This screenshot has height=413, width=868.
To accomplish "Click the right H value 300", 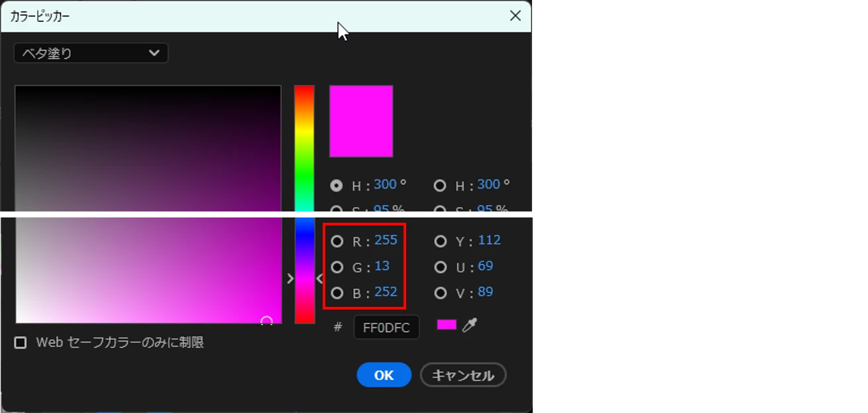I will [489, 184].
